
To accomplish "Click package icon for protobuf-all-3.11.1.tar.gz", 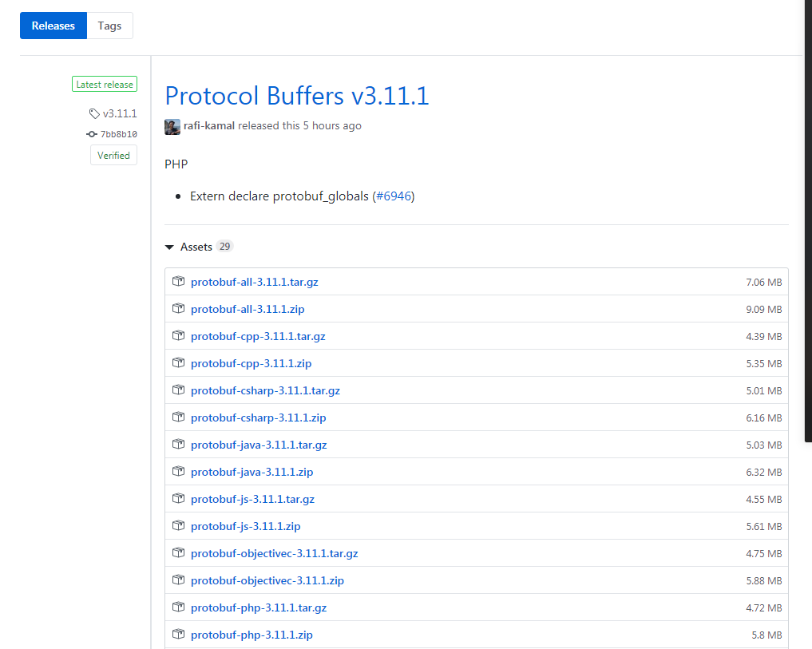I will click(178, 281).
